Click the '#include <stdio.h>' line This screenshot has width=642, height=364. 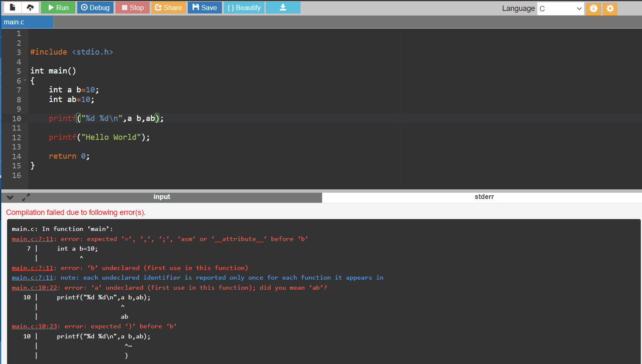[71, 52]
